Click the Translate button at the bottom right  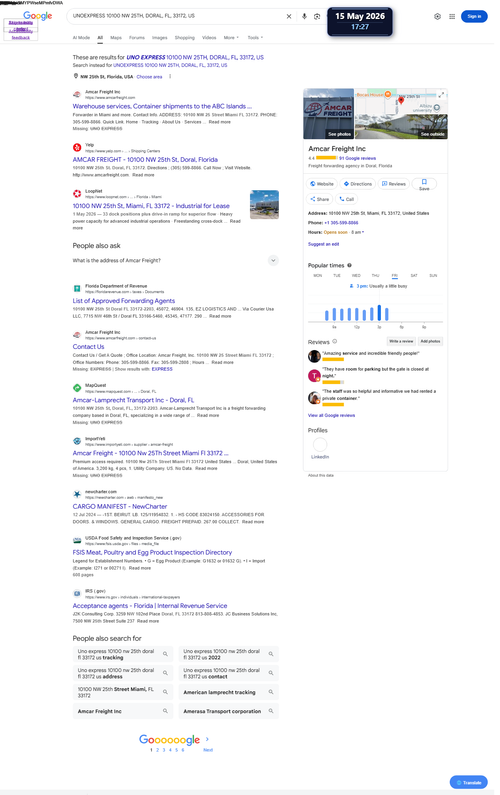coord(469,782)
